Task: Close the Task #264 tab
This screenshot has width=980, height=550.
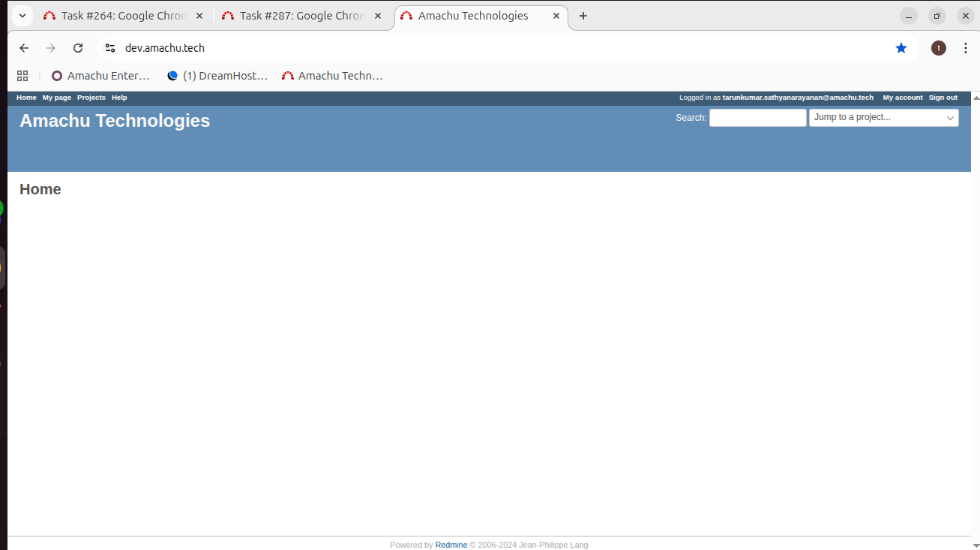Action: pyautogui.click(x=199, y=16)
